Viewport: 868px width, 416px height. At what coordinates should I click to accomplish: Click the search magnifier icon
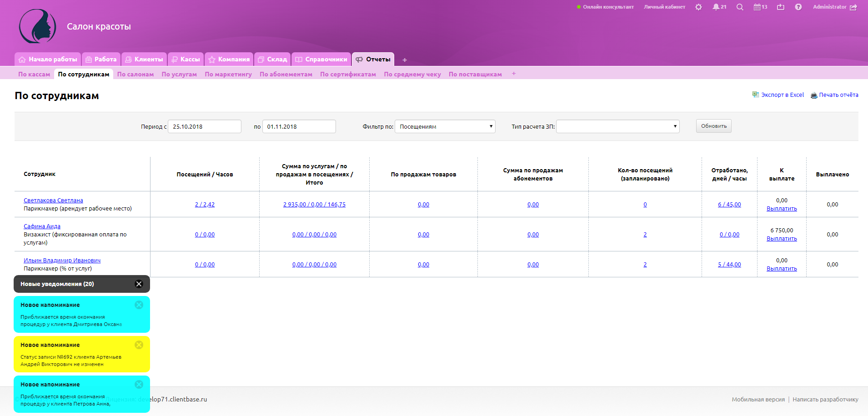(x=740, y=7)
